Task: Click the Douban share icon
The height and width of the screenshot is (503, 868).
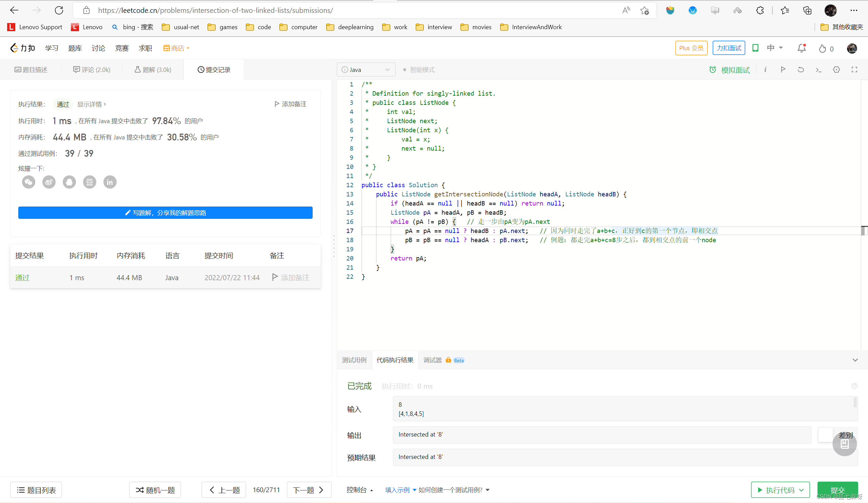Action: [x=90, y=182]
